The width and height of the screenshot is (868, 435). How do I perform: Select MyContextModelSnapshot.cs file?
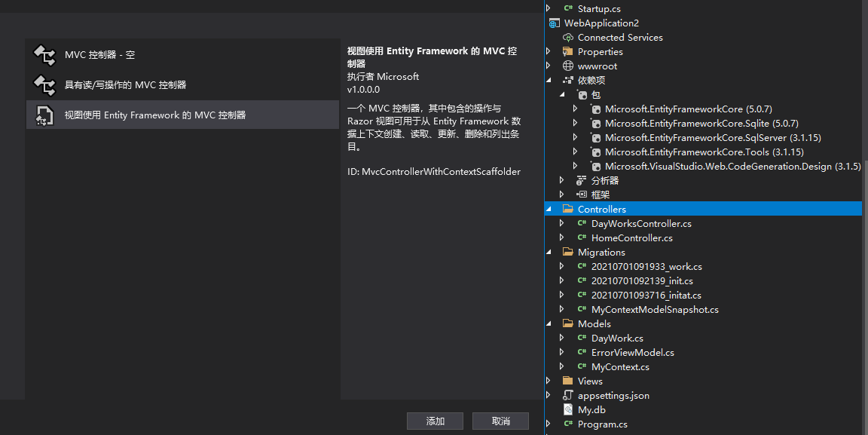[655, 310]
